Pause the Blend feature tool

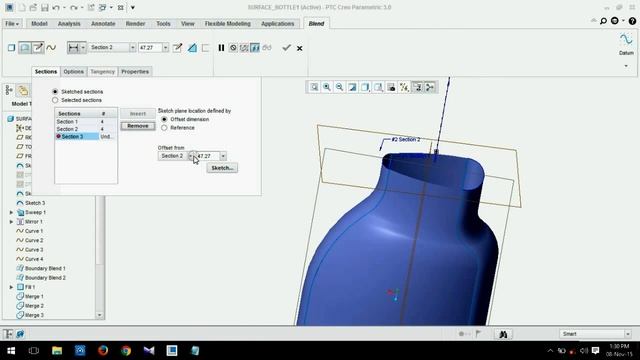221,48
